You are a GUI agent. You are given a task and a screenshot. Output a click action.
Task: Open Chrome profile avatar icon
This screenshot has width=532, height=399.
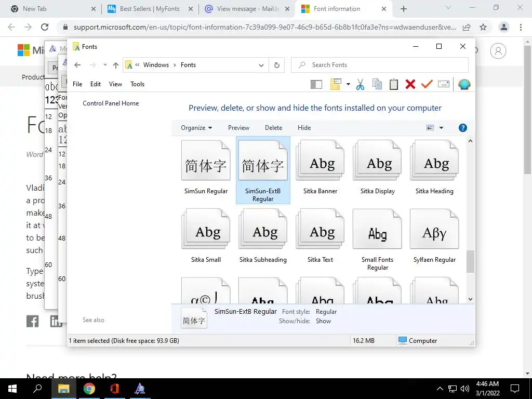point(504,27)
